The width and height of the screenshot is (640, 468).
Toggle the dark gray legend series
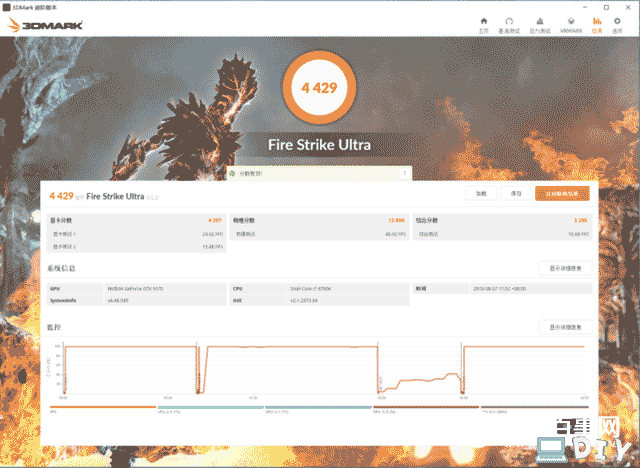pyautogui.click(x=534, y=407)
